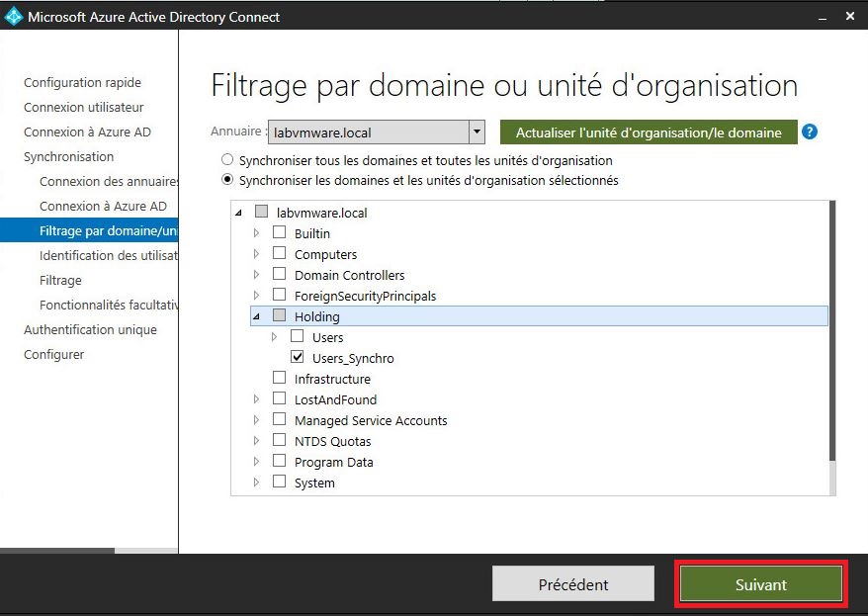Check the Computers checkbox
Screen dimensions: 868x616
pyautogui.click(x=279, y=253)
